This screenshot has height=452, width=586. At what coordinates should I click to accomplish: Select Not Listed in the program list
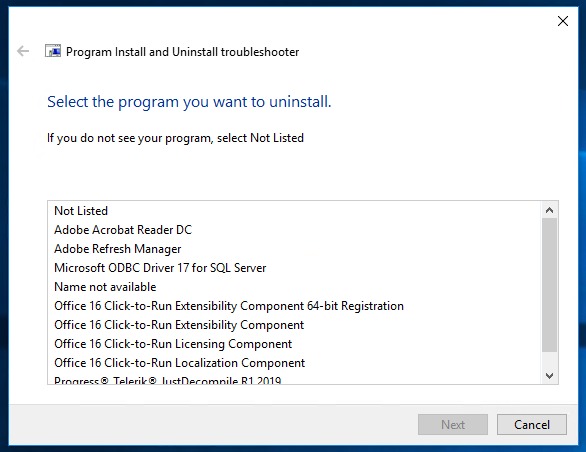tap(81, 211)
